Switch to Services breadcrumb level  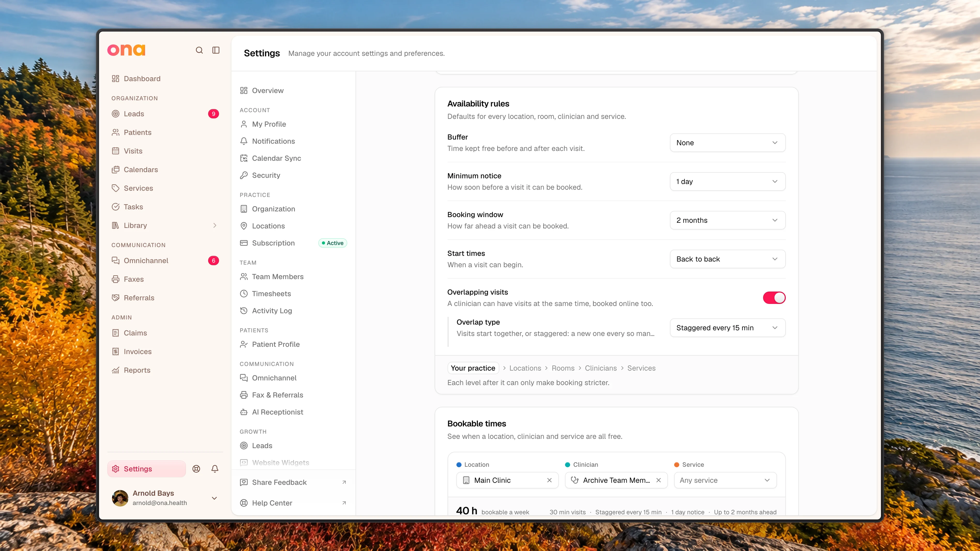click(x=642, y=368)
